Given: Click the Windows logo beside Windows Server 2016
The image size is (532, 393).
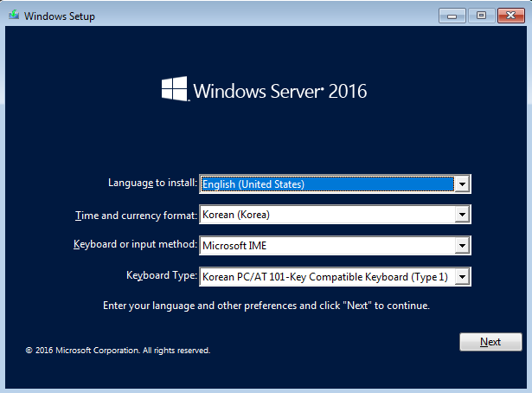Looking at the screenshot, I should (175, 89).
